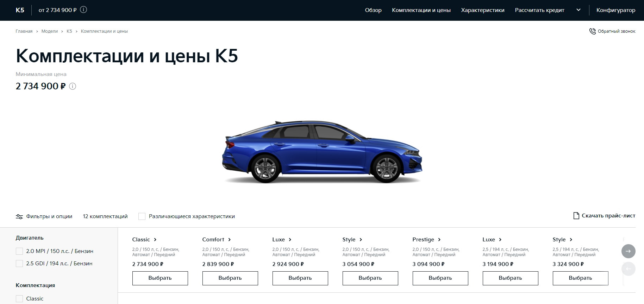Click the Comfort trim name
This screenshot has width=644, height=304.
[213, 240]
